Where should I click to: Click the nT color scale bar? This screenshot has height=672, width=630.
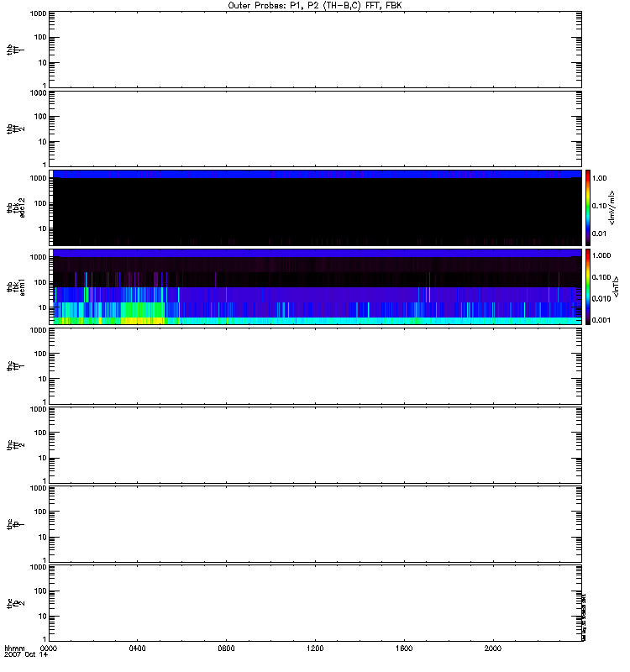tap(591, 286)
